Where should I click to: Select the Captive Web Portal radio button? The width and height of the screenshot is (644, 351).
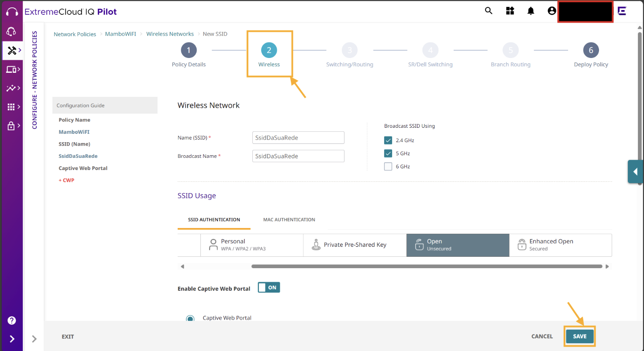pyautogui.click(x=190, y=319)
